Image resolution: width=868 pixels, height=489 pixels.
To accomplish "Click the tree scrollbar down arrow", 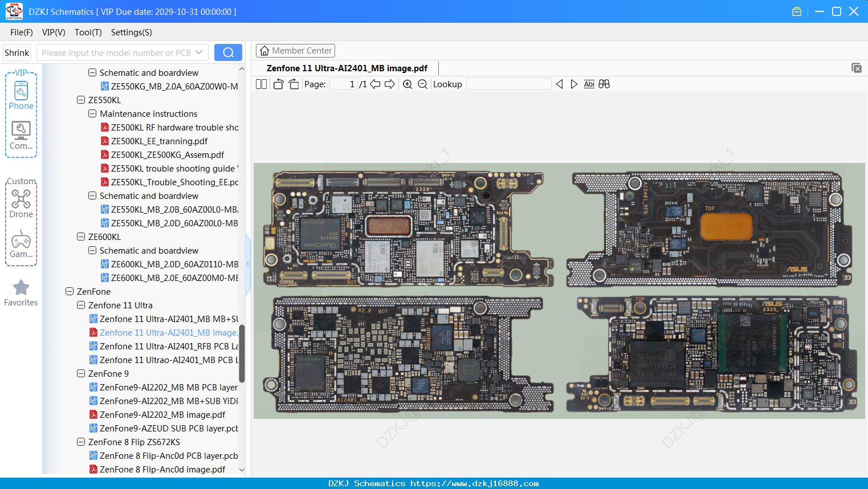I will (242, 470).
